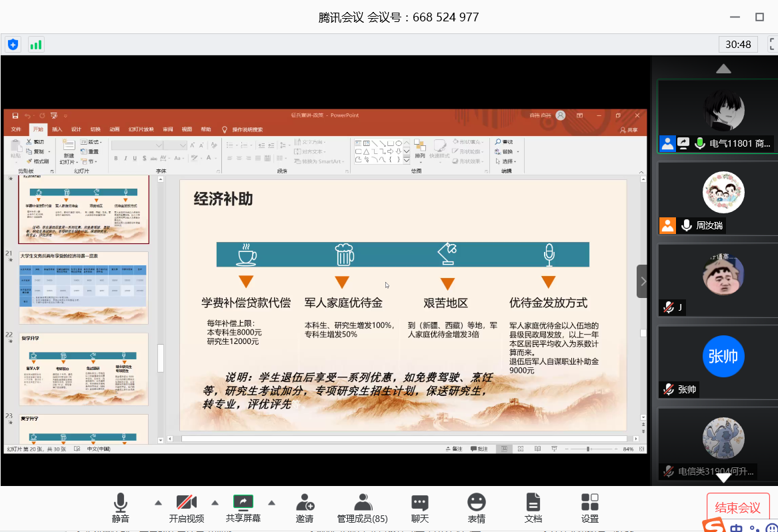Image resolution: width=778 pixels, height=532 pixels.
Task: Open the 邀请 invite participants icon
Action: (305, 508)
